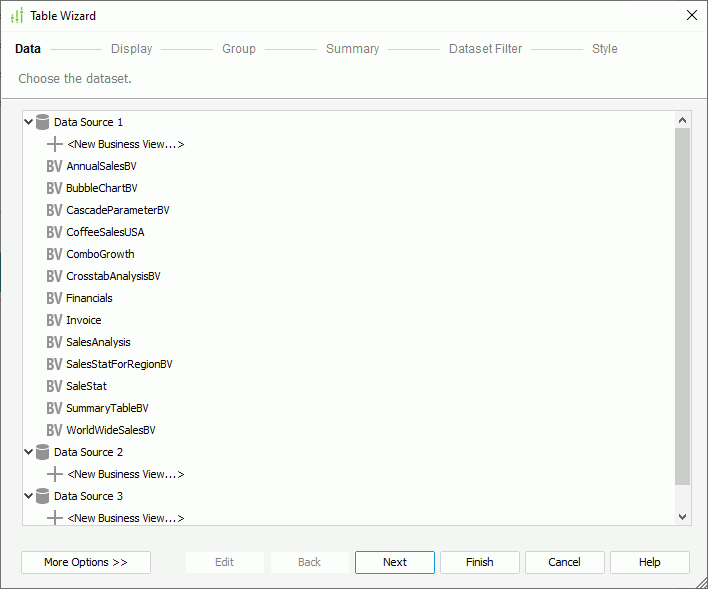The width and height of the screenshot is (708, 589).
Task: Click the BV icon next to Invoice
Action: click(54, 320)
